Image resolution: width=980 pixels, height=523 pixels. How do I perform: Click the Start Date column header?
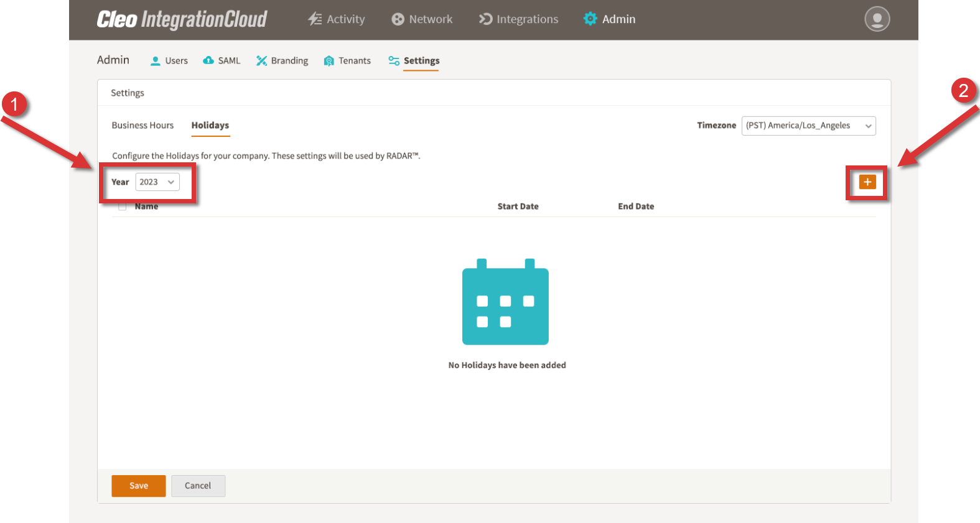518,206
